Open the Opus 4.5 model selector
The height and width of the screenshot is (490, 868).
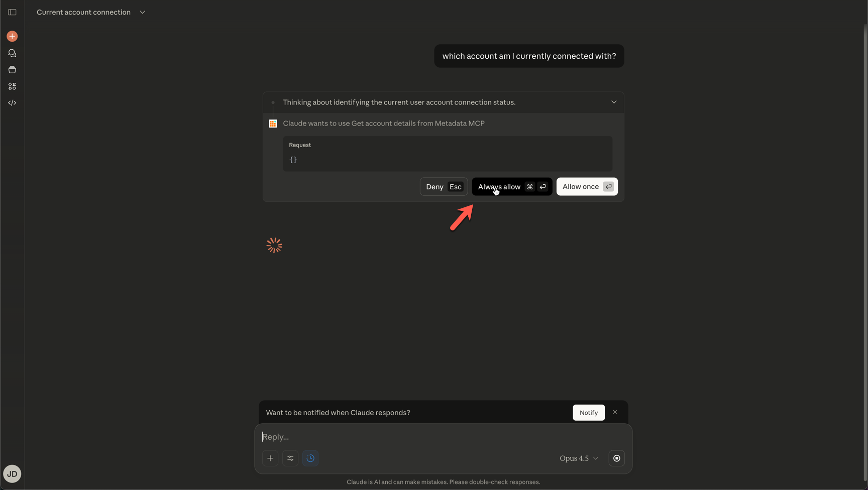(579, 458)
